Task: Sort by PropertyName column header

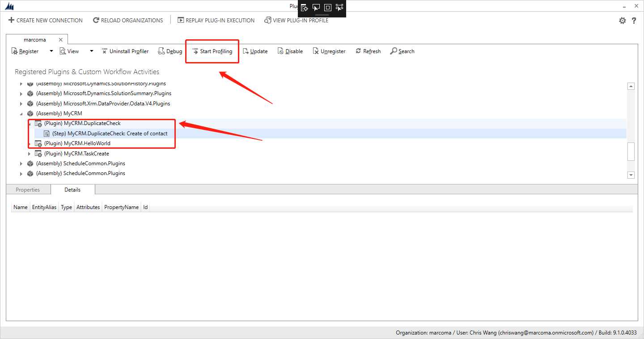Action: point(122,207)
